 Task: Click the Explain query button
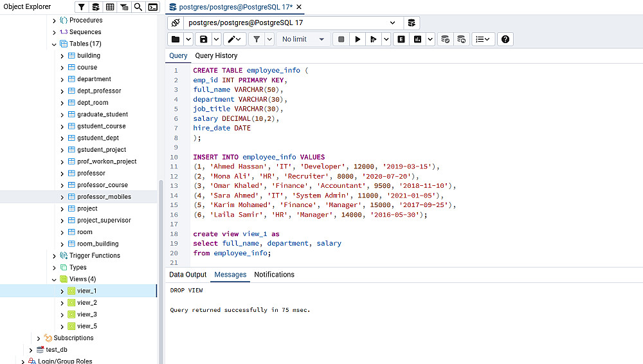point(401,39)
